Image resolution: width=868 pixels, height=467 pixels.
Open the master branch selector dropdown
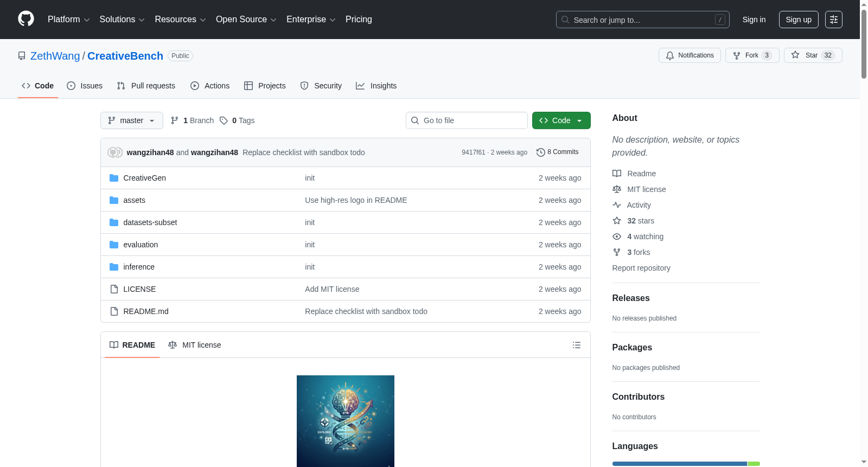point(132,120)
